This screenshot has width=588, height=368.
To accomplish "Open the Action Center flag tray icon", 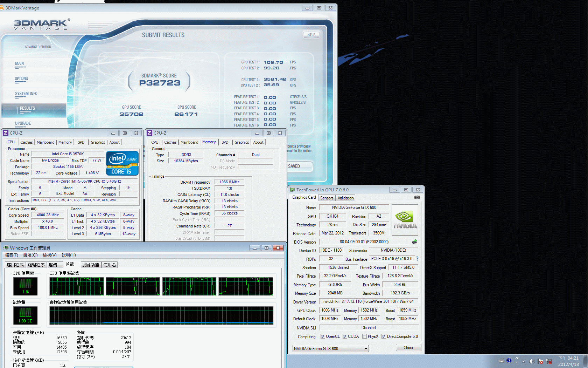I will click(x=540, y=361).
